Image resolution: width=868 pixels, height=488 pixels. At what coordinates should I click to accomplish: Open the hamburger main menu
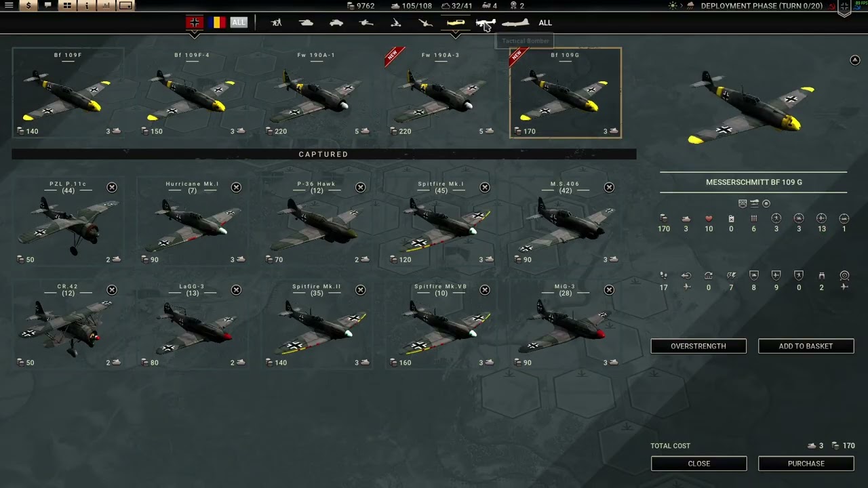[9, 5]
